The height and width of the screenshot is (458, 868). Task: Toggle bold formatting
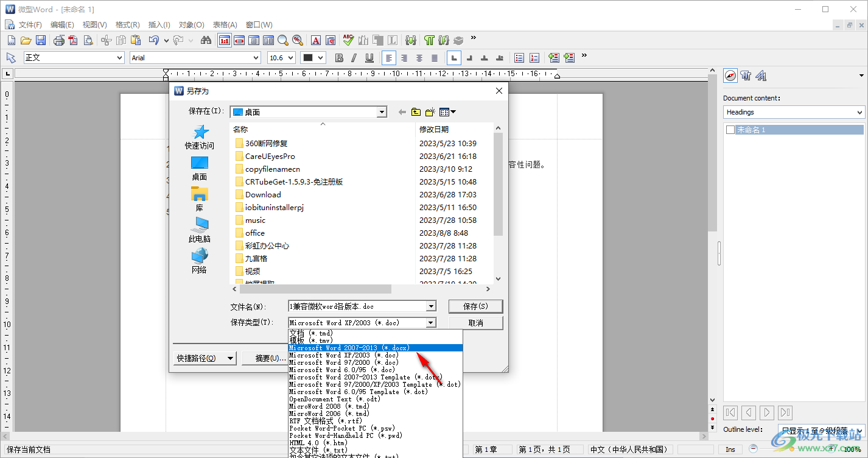coord(339,58)
